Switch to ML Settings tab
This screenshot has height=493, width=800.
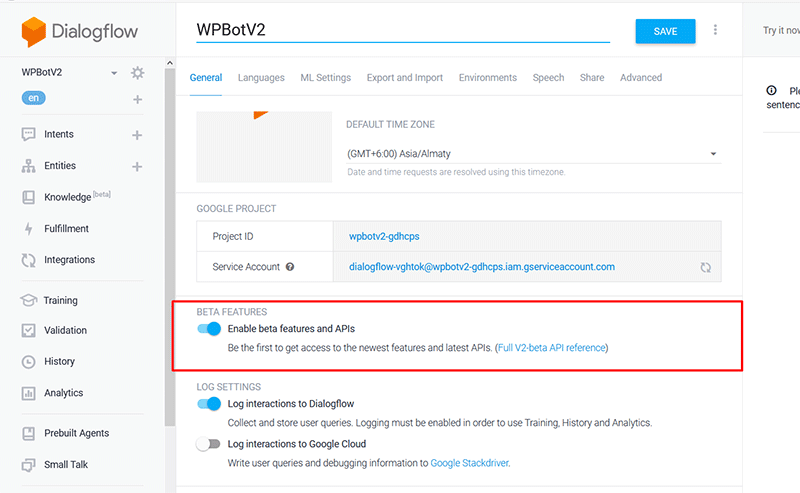(x=325, y=78)
